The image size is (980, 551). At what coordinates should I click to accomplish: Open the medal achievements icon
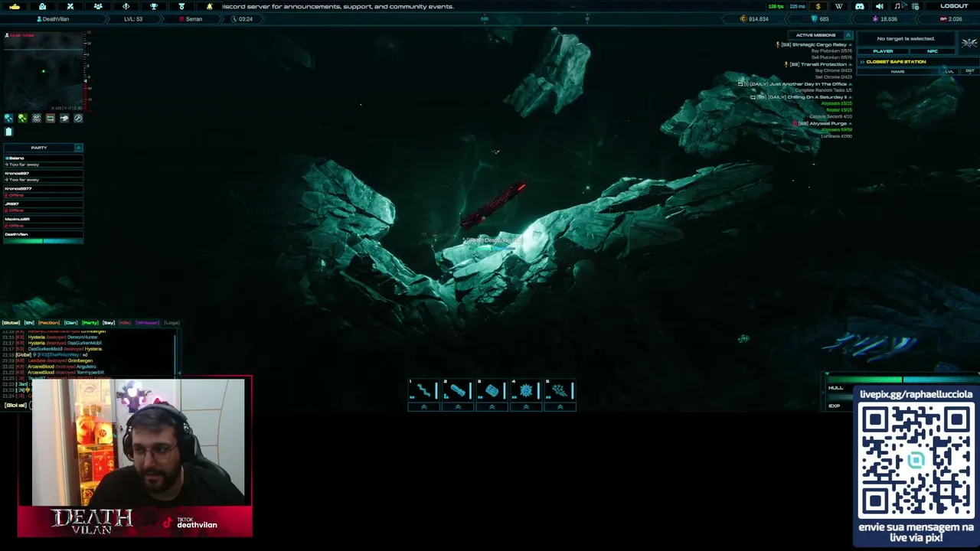point(181,6)
